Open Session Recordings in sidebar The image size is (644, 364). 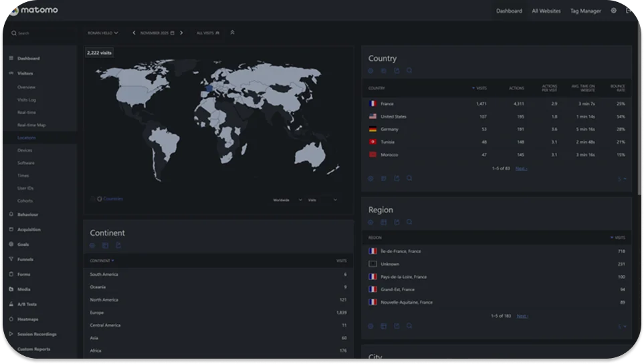[37, 334]
